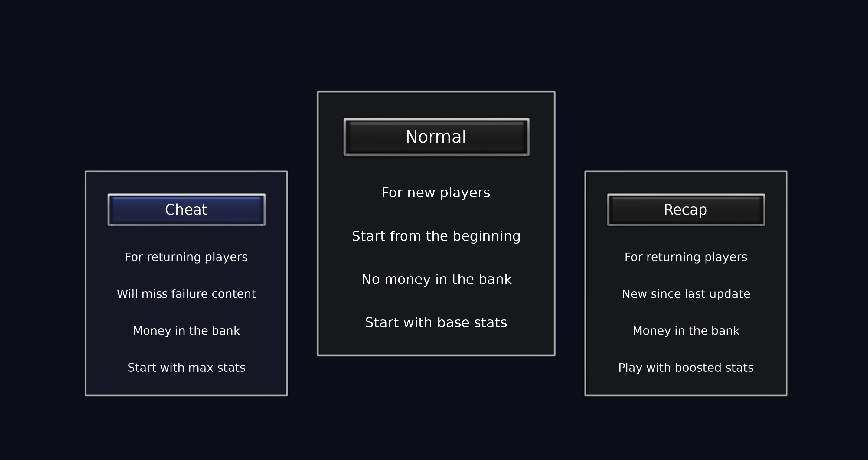Image resolution: width=868 pixels, height=460 pixels.
Task: Click 'Start from the beginning' line
Action: pyautogui.click(x=436, y=236)
